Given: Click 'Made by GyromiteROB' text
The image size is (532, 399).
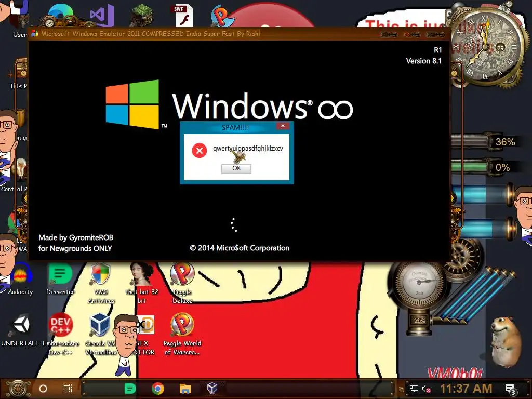Looking at the screenshot, I should [76, 237].
